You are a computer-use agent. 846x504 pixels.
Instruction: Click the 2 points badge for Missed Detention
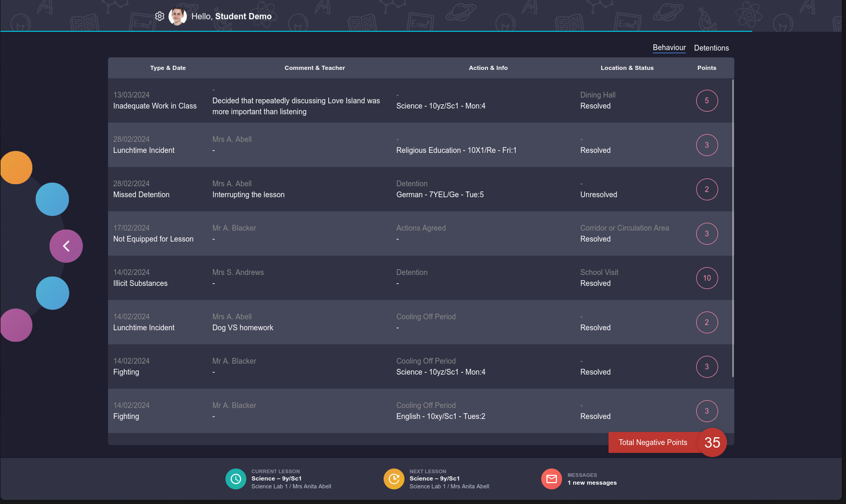pyautogui.click(x=707, y=189)
